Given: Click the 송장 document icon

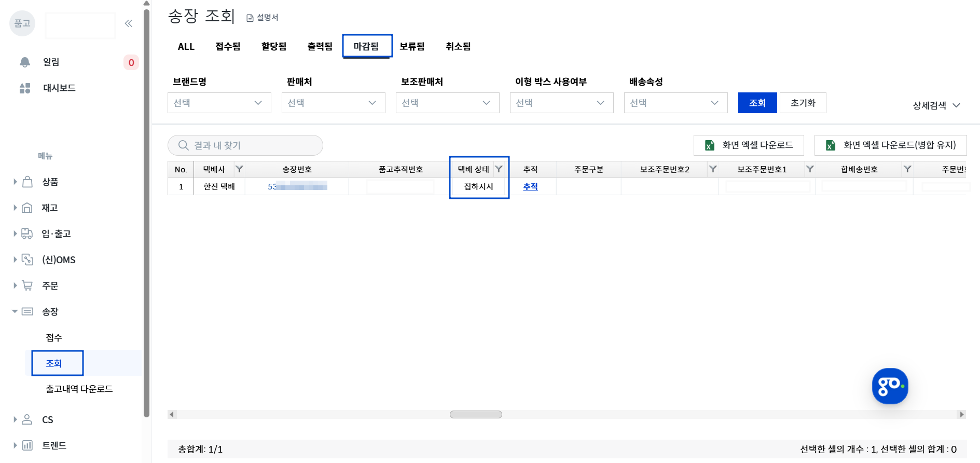Looking at the screenshot, I should pyautogui.click(x=27, y=311).
